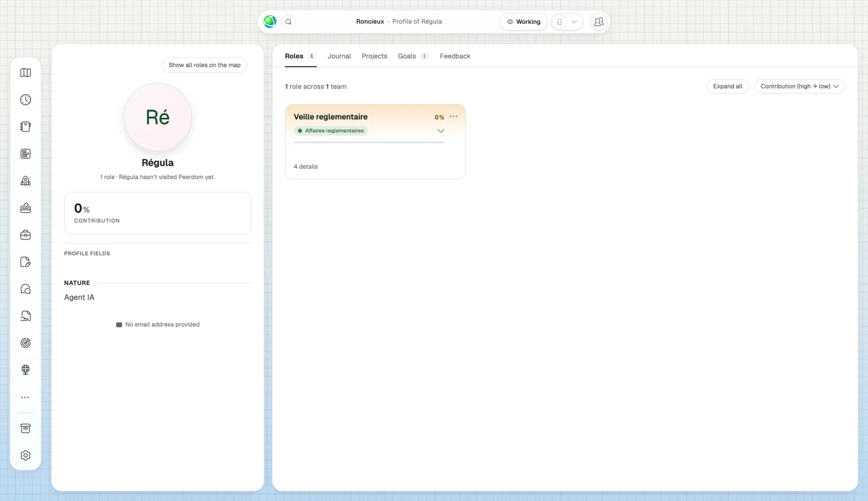Open the bar-list icon in the sidebar

25,154
